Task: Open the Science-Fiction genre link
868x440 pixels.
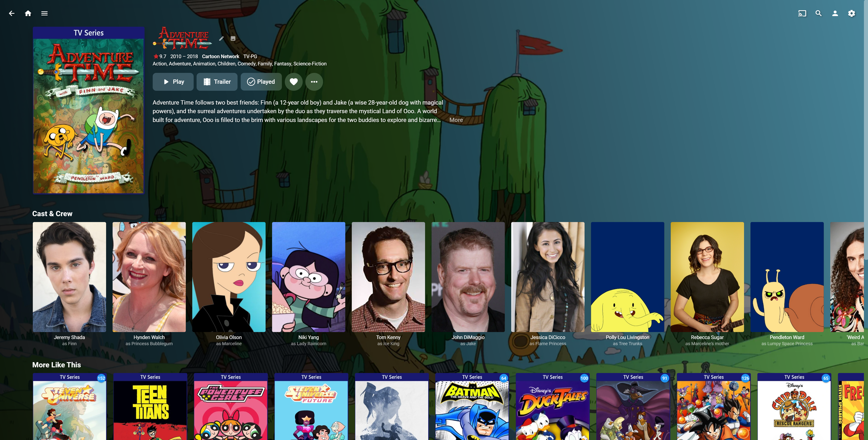Action: [x=310, y=64]
